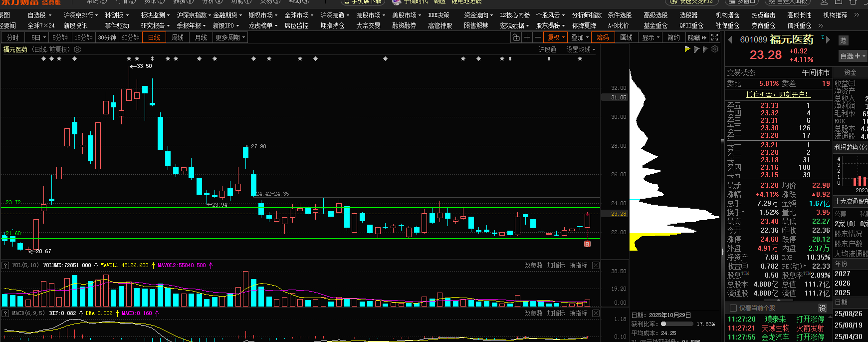The height and width of the screenshot is (342, 868).
Task: Switch to 分时 intraday view
Action: [x=13, y=37]
